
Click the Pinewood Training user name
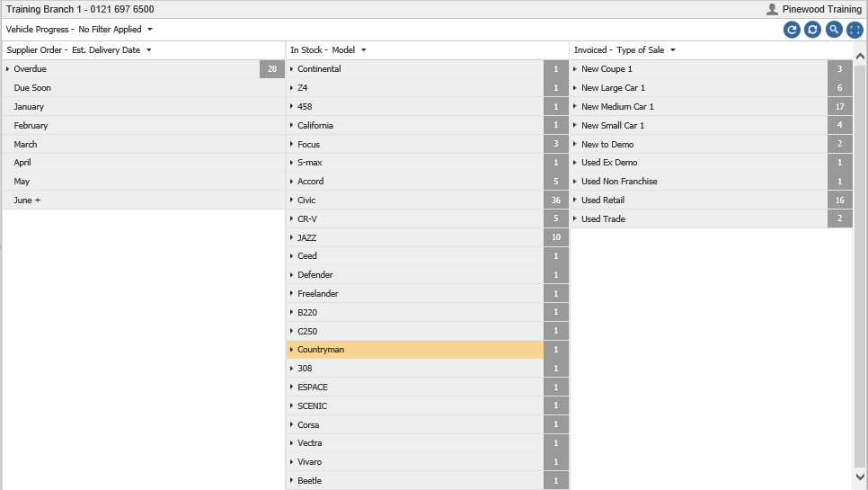[822, 9]
